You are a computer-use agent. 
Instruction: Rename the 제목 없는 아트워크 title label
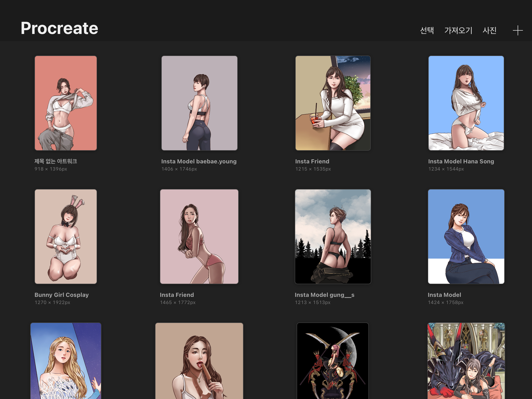(x=55, y=161)
